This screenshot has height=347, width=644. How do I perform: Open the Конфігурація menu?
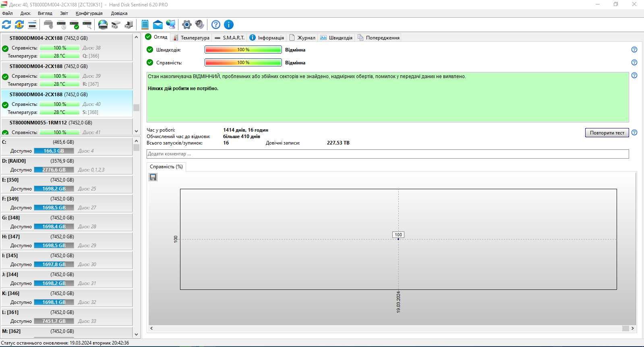(89, 13)
